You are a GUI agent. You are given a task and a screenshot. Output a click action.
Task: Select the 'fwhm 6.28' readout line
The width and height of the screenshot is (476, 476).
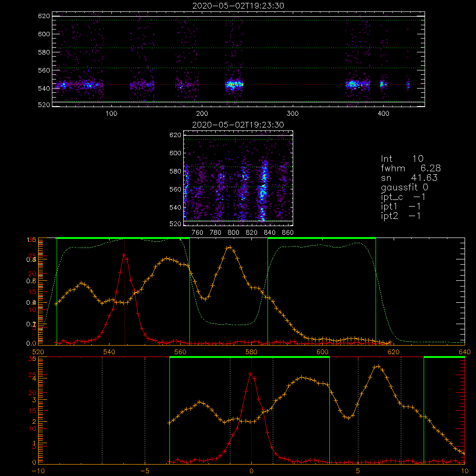[x=411, y=168]
